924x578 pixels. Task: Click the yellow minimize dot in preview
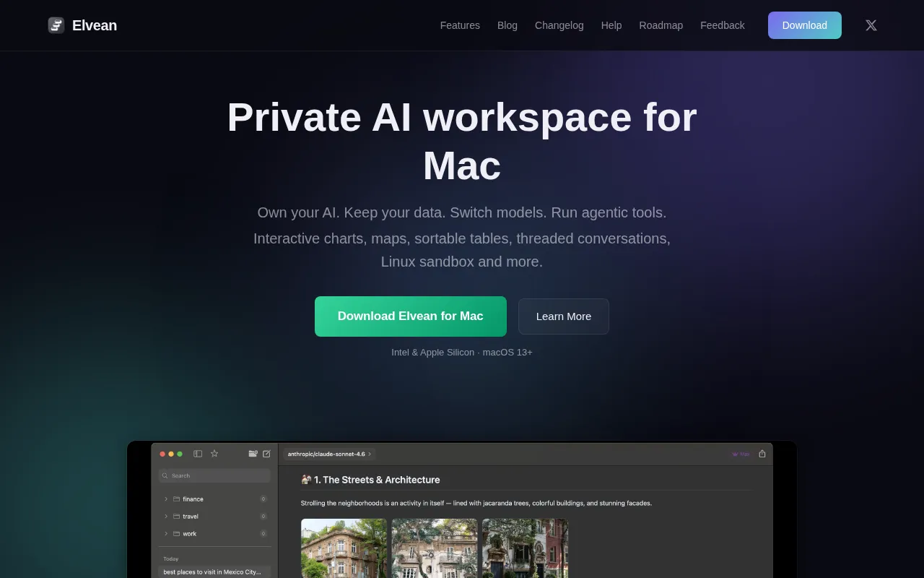tap(171, 454)
